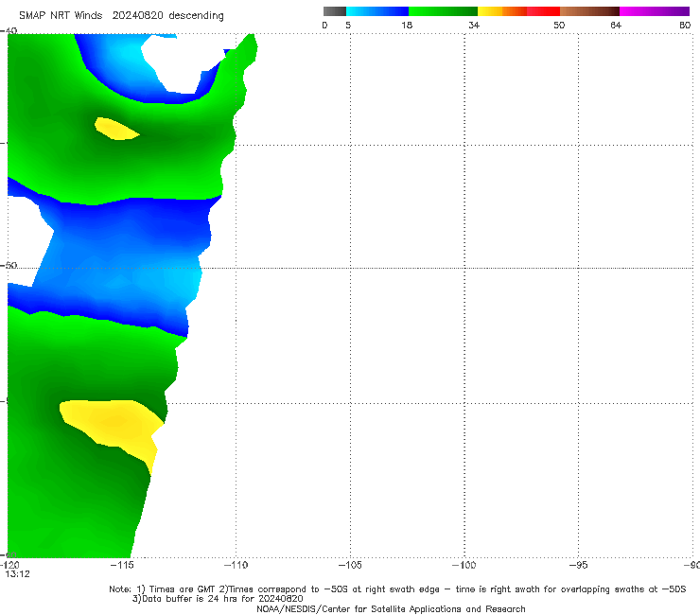The image size is (700, 615).
Task: Click the longitude label "-100"
Action: click(464, 566)
